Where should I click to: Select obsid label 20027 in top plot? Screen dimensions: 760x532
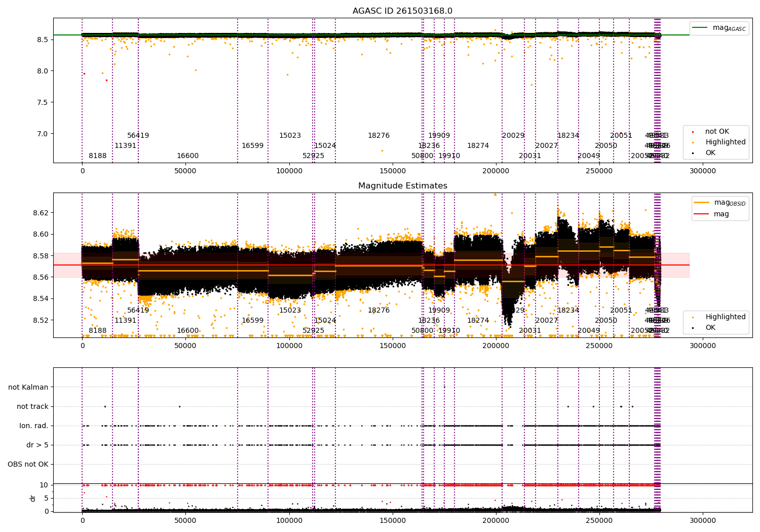[547, 146]
